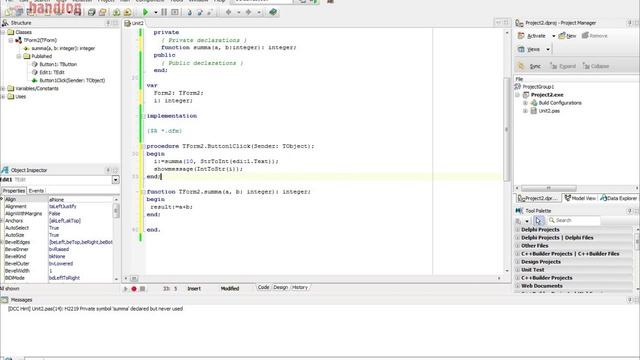Click the Tool Palette arrow pointer icon
This screenshot has width=640, height=360.
[x=538, y=221]
